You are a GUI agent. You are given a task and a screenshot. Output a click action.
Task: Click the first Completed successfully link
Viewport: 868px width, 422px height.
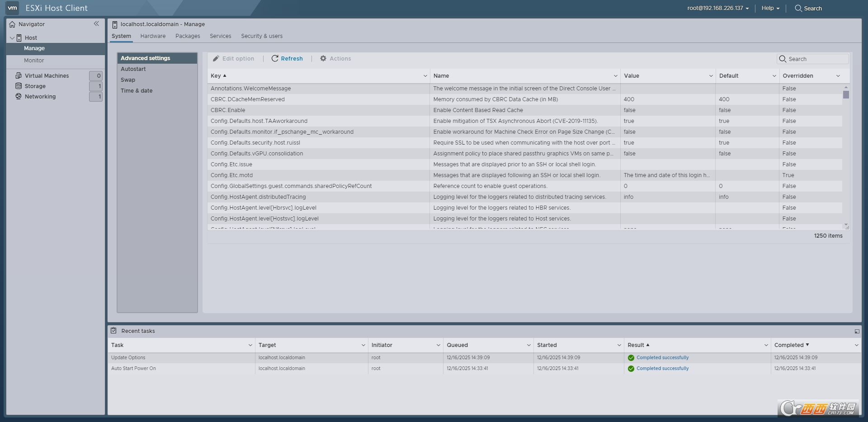tap(662, 357)
